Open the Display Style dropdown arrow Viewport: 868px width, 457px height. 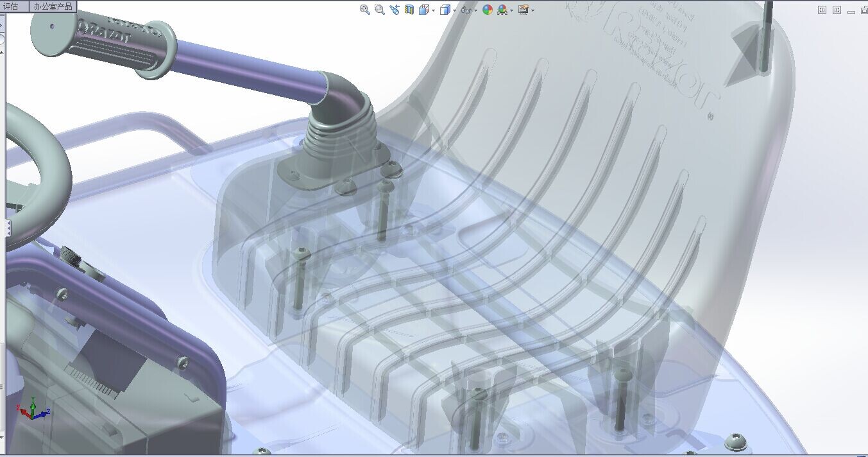point(454,10)
